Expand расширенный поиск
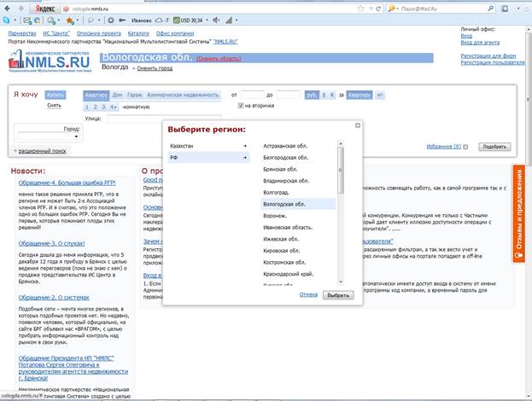 pyautogui.click(x=42, y=151)
